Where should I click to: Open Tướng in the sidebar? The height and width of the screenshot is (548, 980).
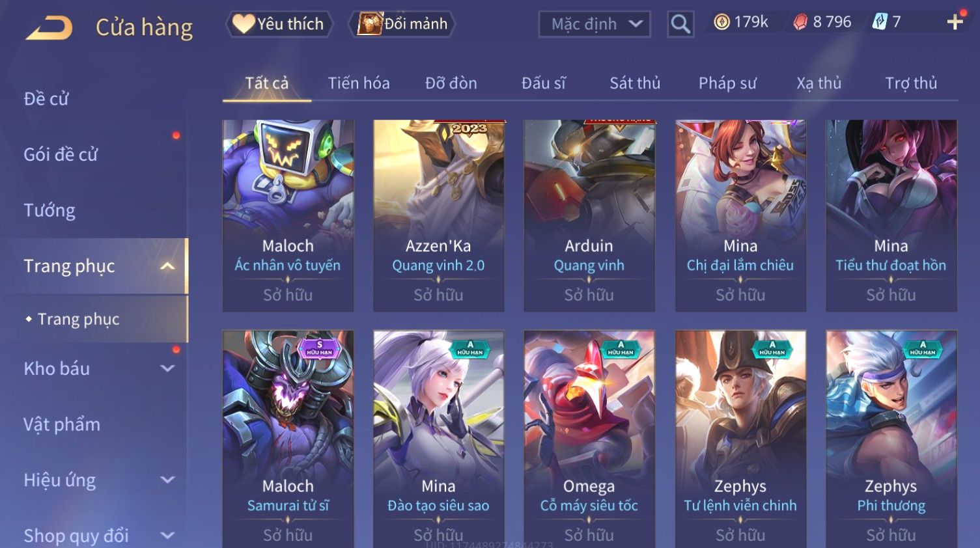pos(49,211)
